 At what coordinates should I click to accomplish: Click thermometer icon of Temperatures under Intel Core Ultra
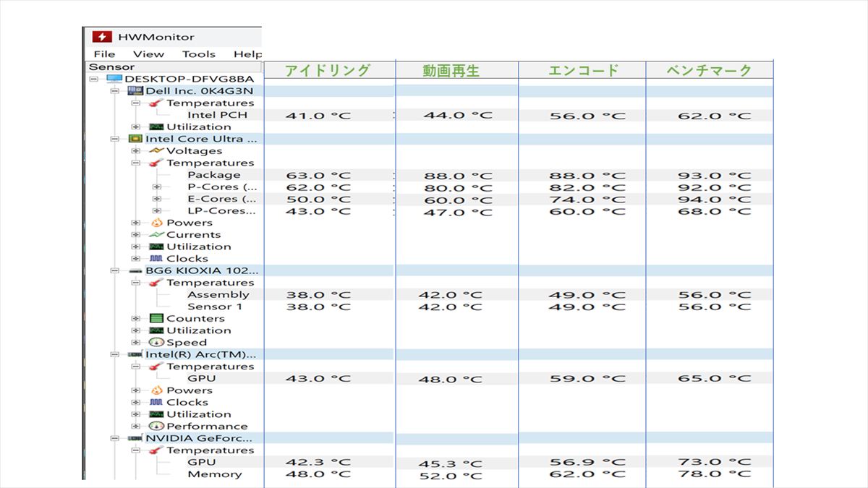coord(156,163)
